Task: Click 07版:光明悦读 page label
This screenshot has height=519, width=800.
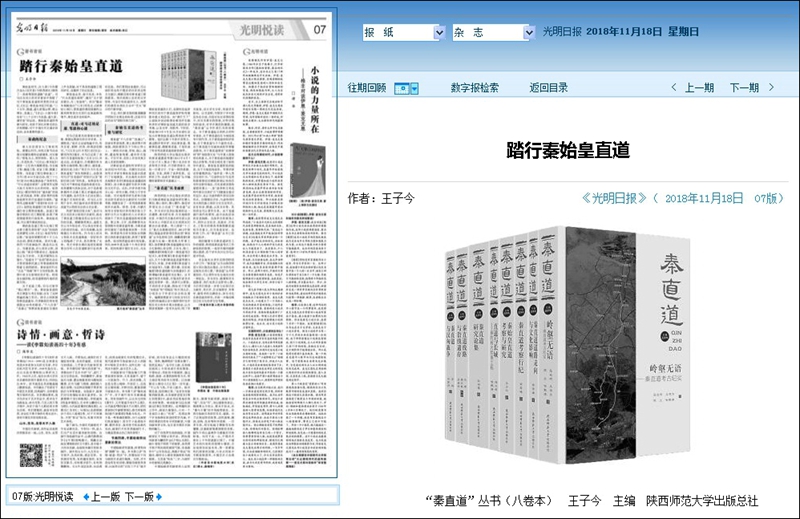Action: coord(43,497)
